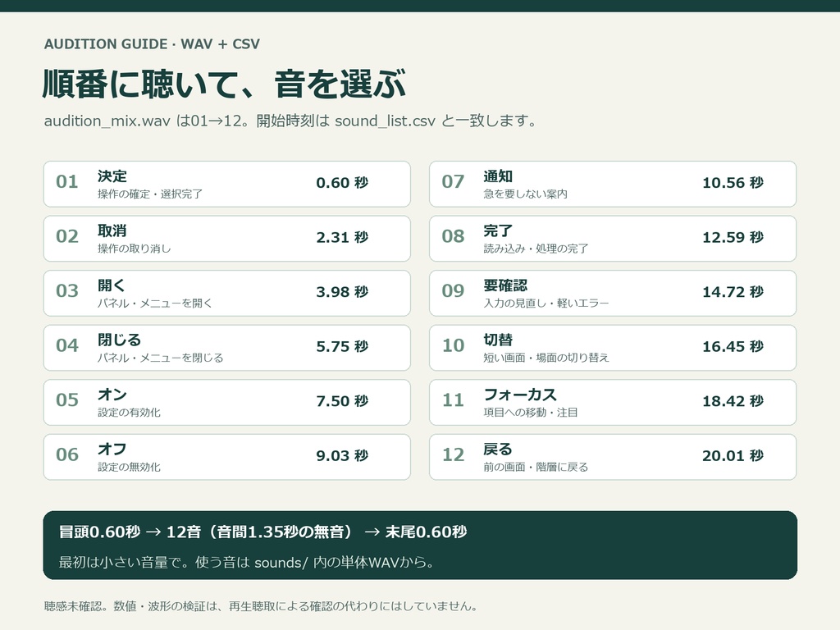Select the 08 完了 card
The height and width of the screenshot is (630, 840).
[613, 239]
